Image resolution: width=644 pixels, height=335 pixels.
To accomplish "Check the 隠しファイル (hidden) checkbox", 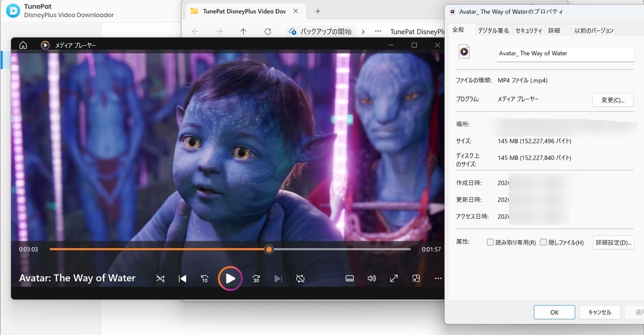I will coord(543,242).
